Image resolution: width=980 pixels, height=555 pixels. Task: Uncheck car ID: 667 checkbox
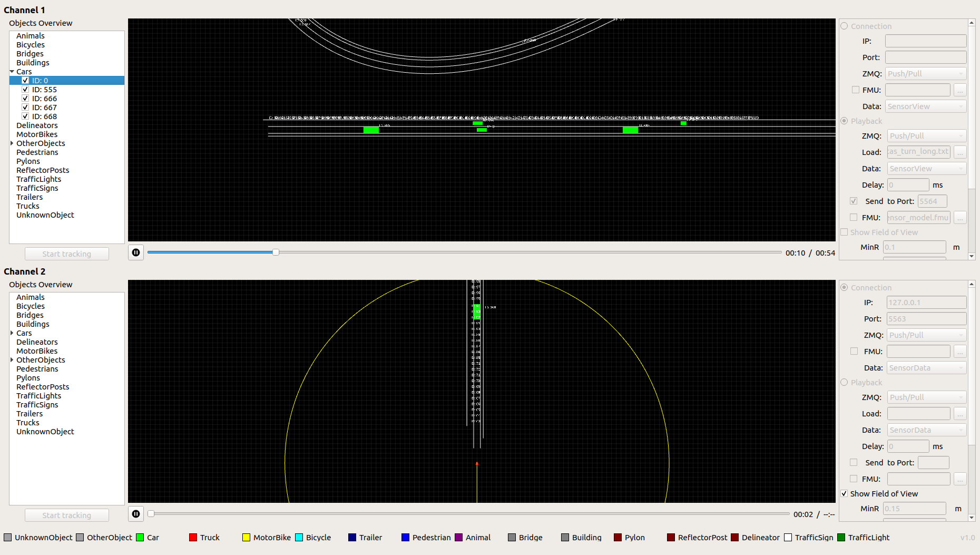(25, 108)
